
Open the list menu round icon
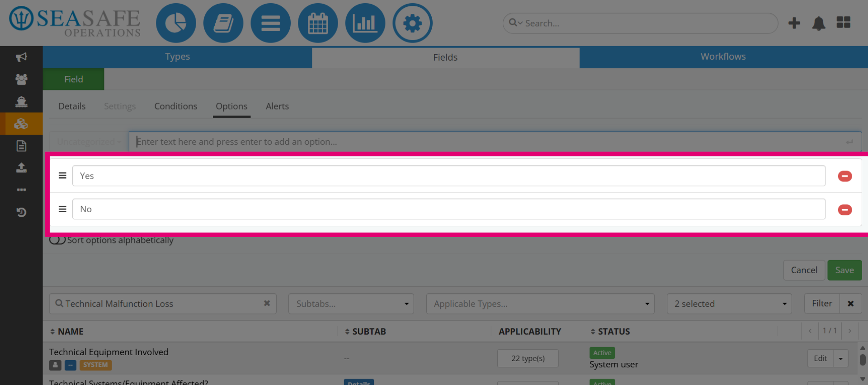point(270,23)
